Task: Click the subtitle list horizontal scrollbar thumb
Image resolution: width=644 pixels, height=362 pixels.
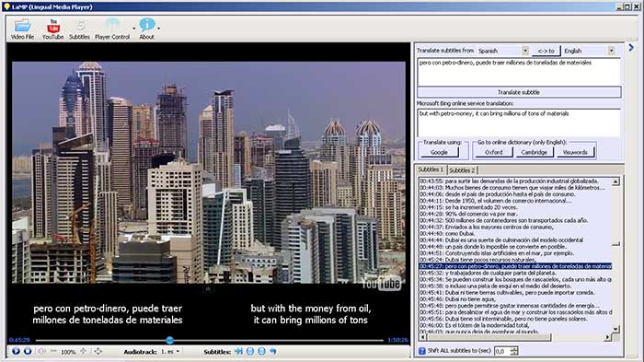Action: [489, 337]
